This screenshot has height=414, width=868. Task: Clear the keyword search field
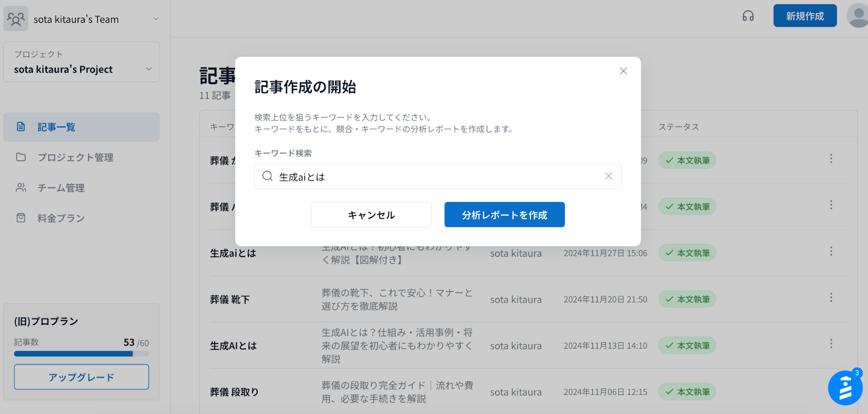click(x=609, y=176)
